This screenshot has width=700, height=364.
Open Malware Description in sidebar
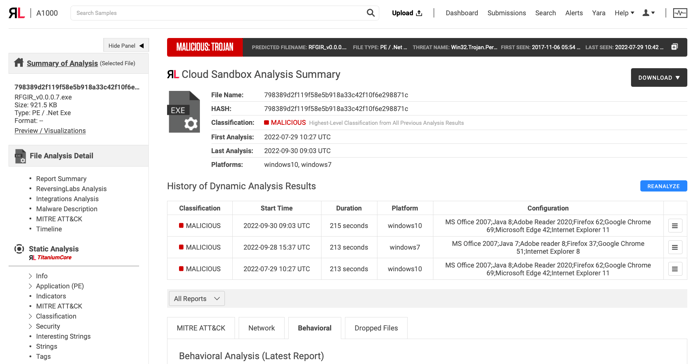click(67, 209)
